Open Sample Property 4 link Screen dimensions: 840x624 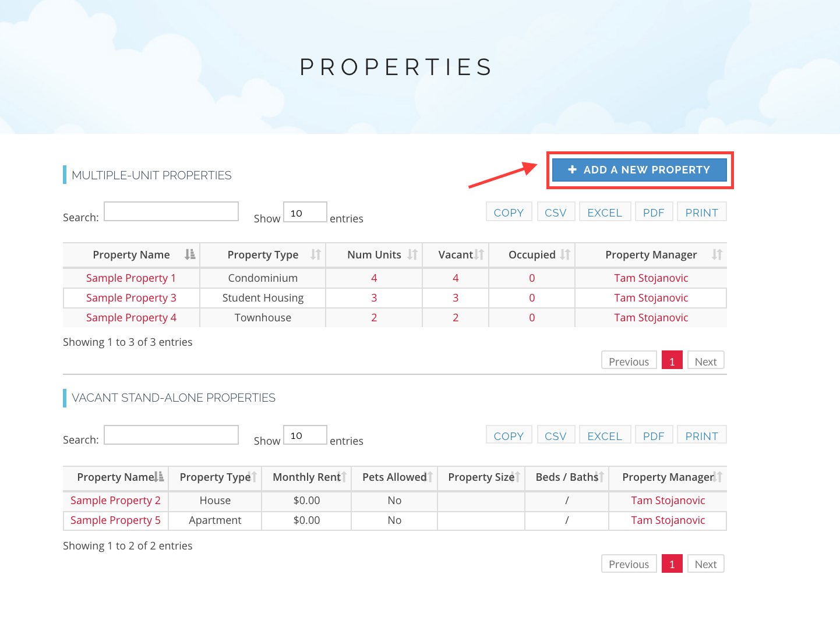pos(131,318)
